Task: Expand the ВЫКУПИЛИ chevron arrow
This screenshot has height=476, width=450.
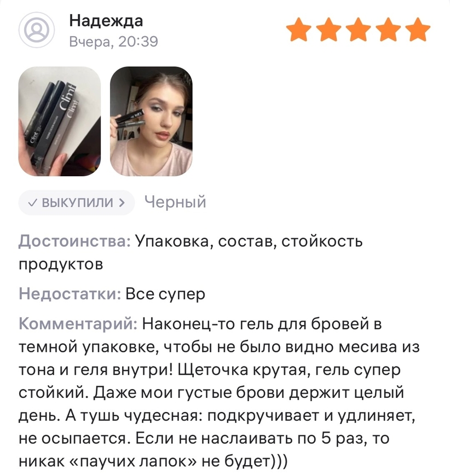Action: [x=122, y=202]
